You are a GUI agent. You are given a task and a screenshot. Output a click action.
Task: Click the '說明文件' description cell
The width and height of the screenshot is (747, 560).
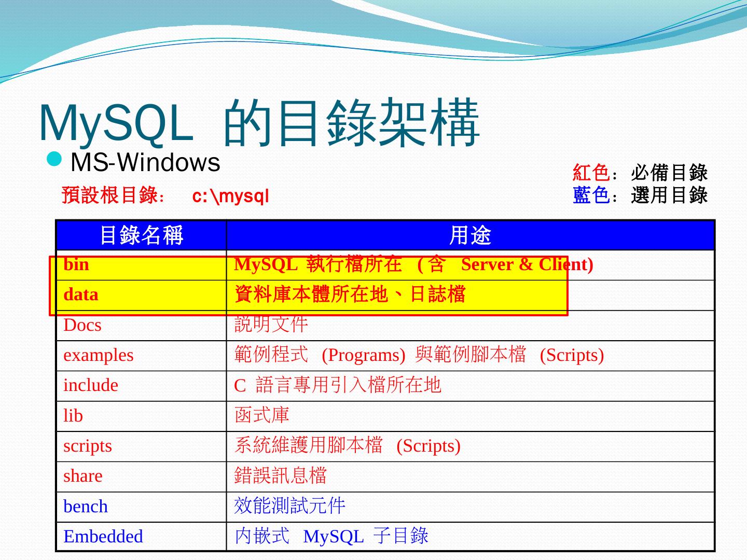471,326
